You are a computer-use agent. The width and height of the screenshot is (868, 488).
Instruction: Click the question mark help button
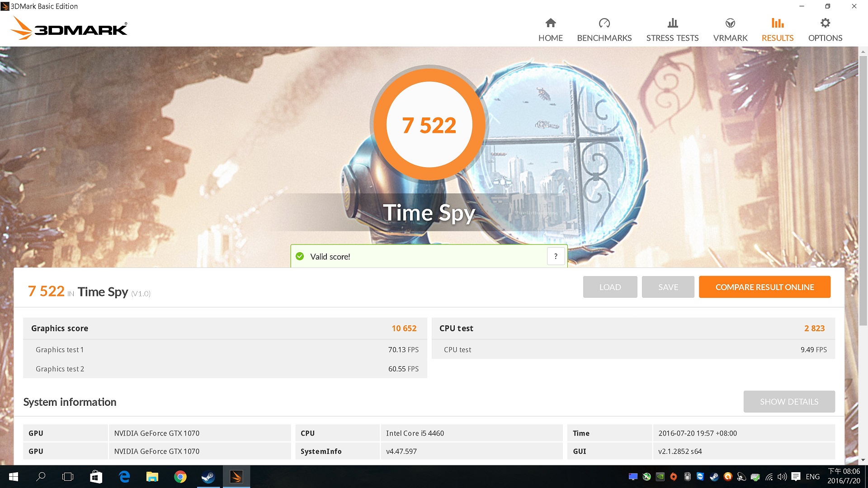coord(556,256)
